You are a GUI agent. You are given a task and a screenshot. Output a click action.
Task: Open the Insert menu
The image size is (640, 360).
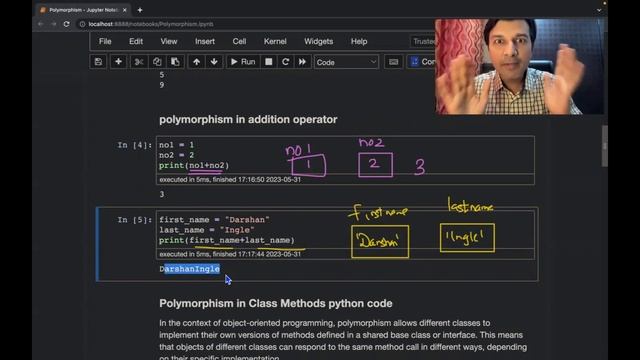[x=205, y=41]
